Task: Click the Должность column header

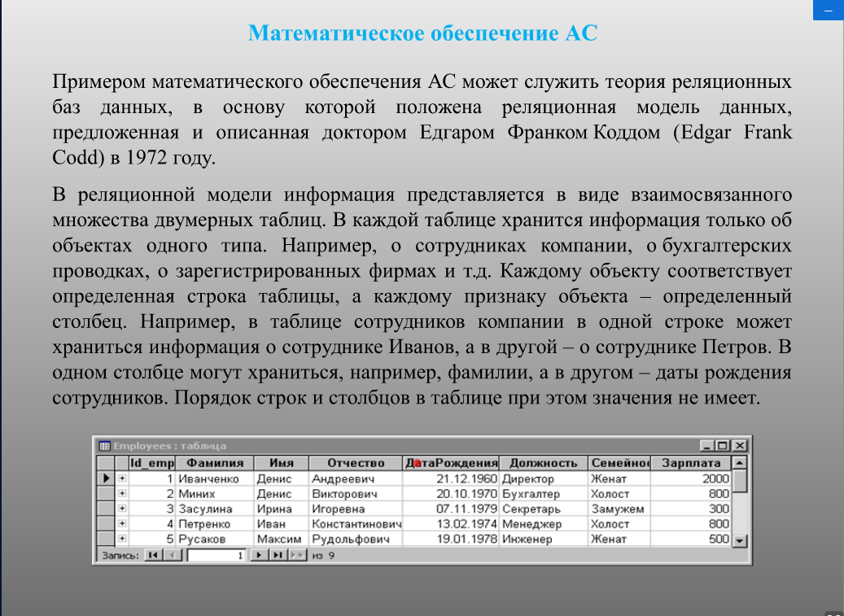Action: pos(544,463)
